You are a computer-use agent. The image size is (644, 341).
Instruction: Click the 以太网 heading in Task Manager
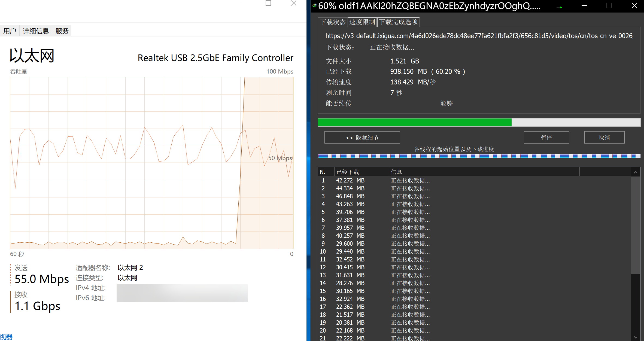32,56
